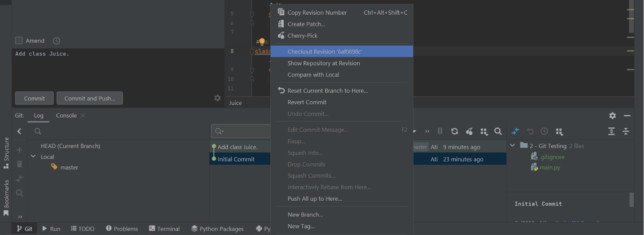Click the Refresh log icon in Git toolbar
Screen dimensions: 644x235
[x=454, y=132]
